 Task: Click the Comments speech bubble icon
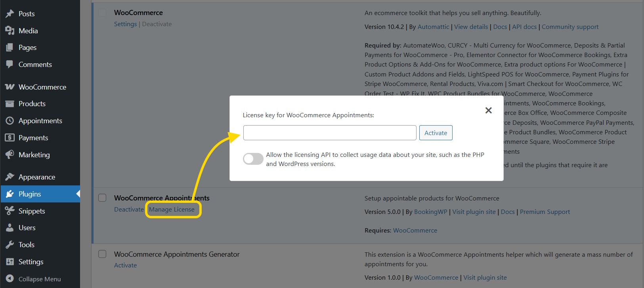pos(10,64)
